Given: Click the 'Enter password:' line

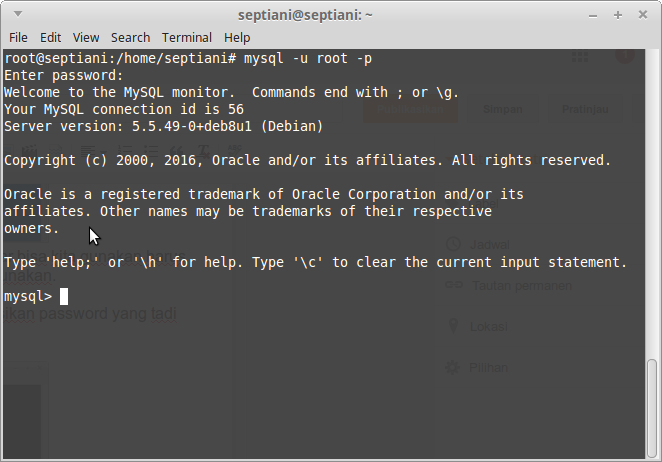Looking at the screenshot, I should click(63, 76).
